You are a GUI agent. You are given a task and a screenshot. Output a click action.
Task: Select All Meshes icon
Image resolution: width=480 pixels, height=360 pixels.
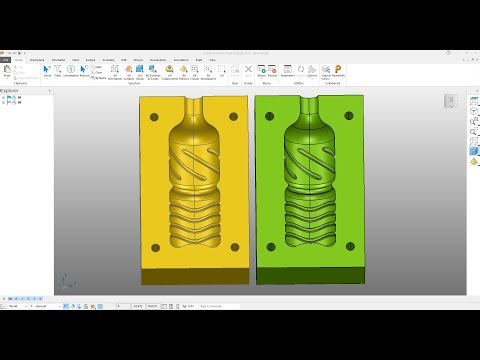click(183, 69)
